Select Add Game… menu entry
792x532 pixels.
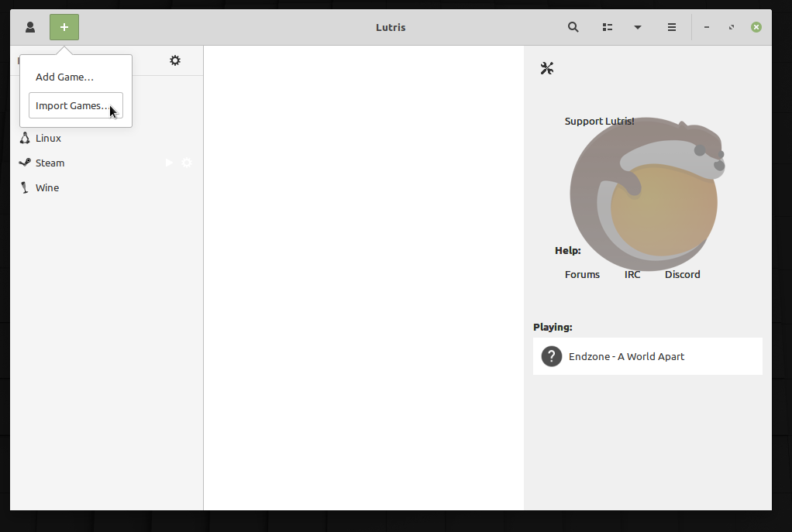coord(76,77)
